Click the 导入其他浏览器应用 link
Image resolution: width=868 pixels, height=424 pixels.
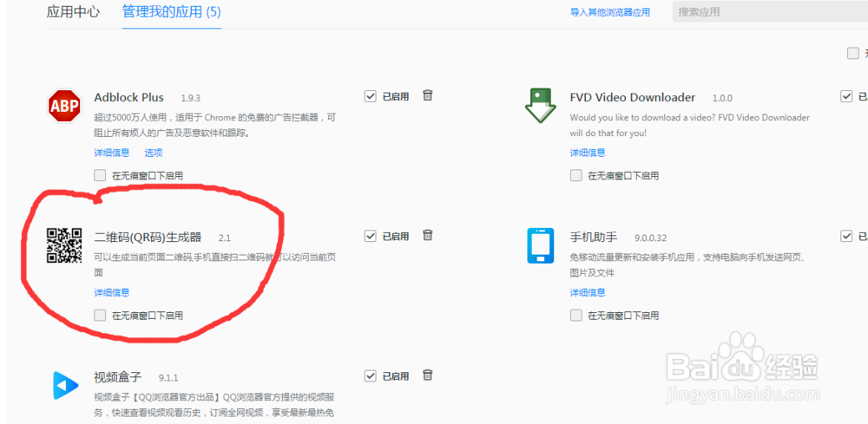click(x=610, y=12)
